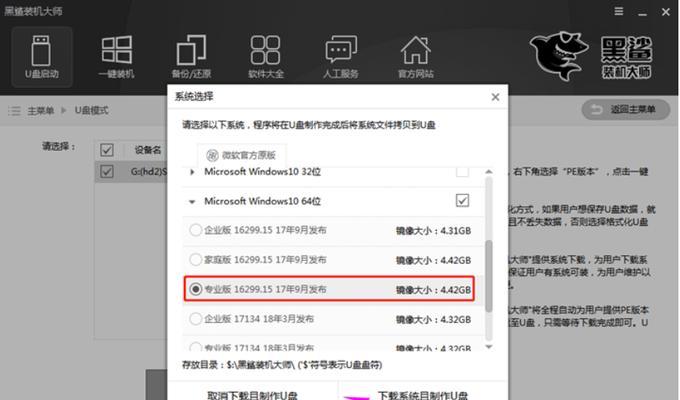Click the scroll-down arrow of system list
The height and width of the screenshot is (400, 680).
click(489, 347)
